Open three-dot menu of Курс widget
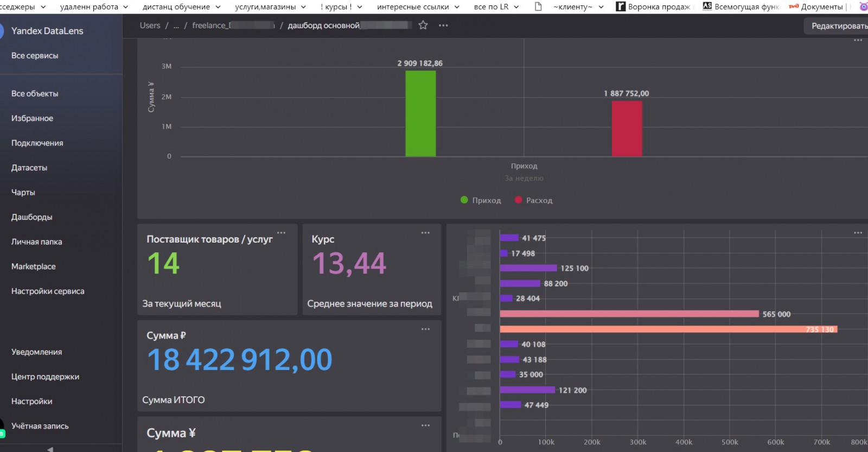Screen dimensions: 868x452 [x=425, y=233]
